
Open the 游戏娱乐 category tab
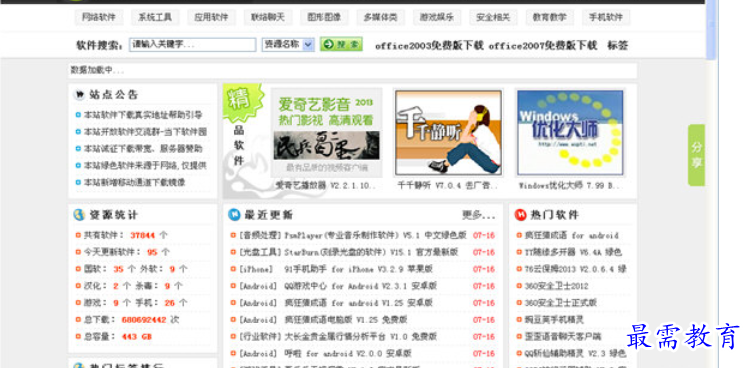[436, 18]
